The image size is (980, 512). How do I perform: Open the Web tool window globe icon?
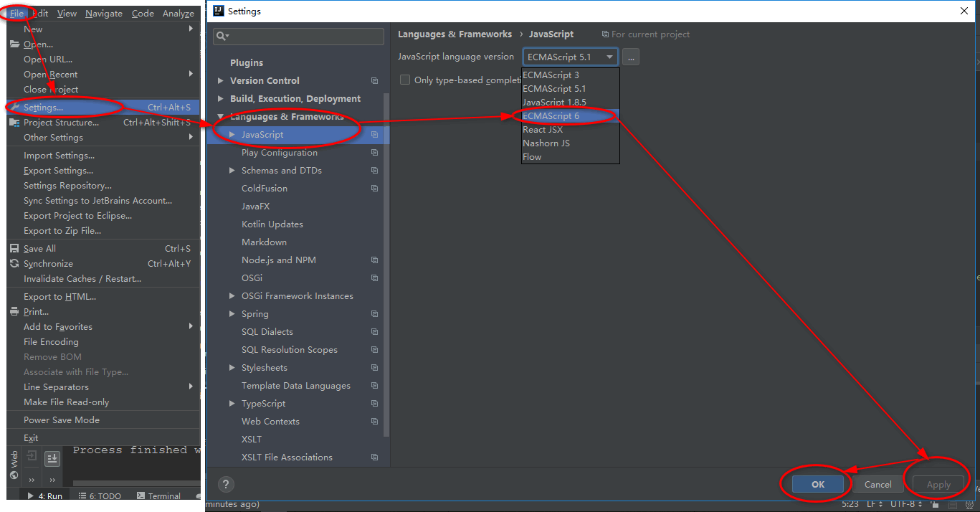(14, 475)
